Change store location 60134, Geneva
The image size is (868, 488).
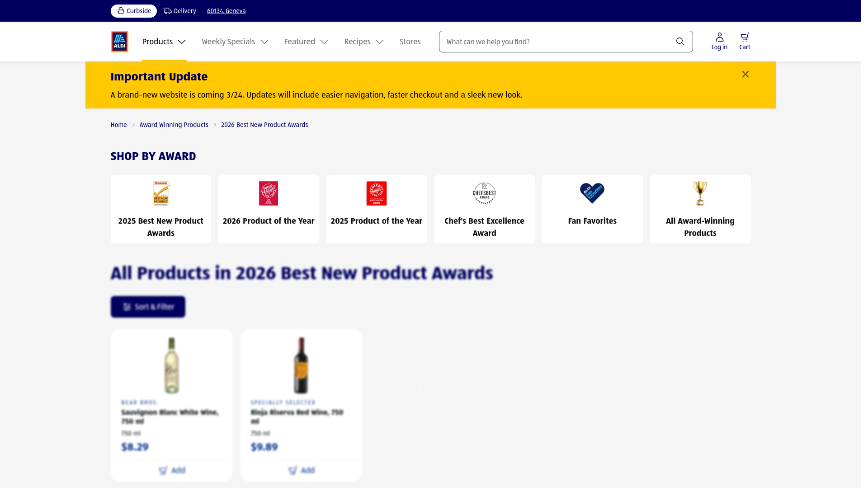coord(226,11)
